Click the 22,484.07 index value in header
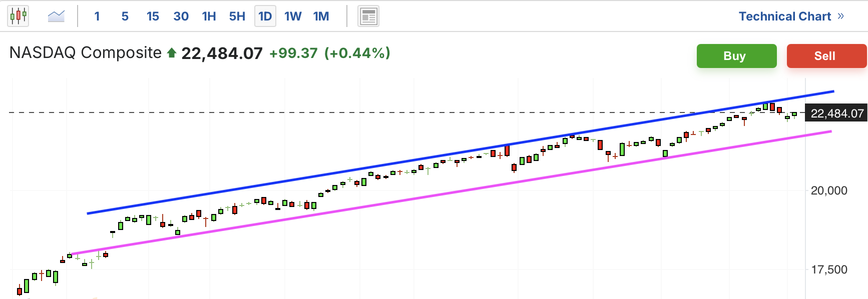This screenshot has width=868, height=299. coord(222,53)
